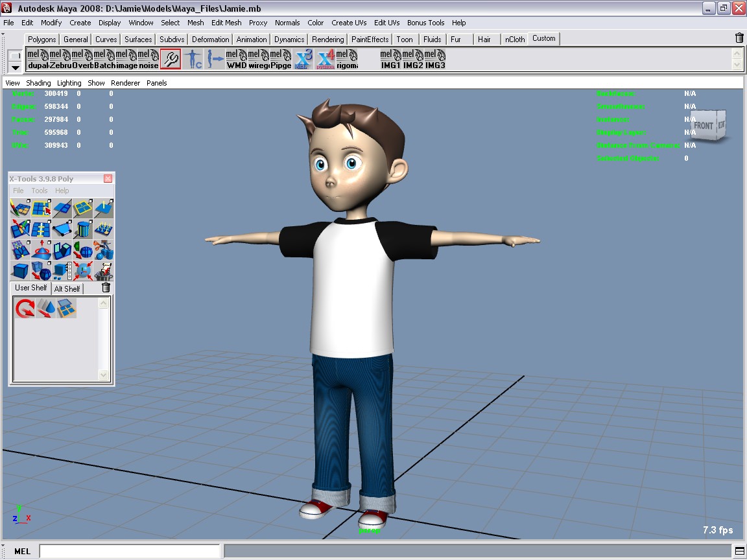
Task: Click X-Tools split polygon plane icon
Action: pyautogui.click(x=62, y=209)
